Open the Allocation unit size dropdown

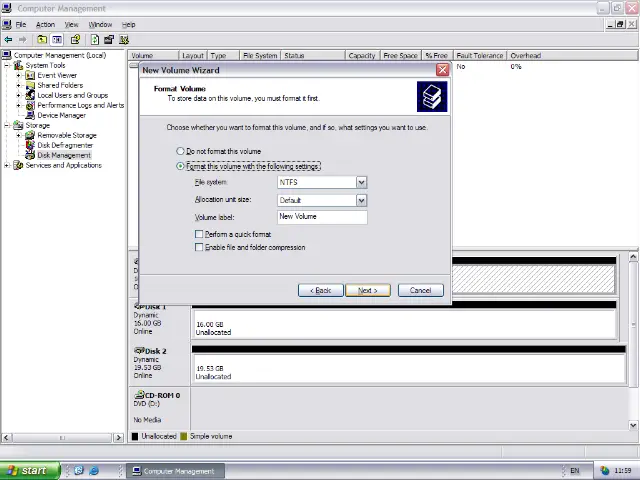[361, 200]
